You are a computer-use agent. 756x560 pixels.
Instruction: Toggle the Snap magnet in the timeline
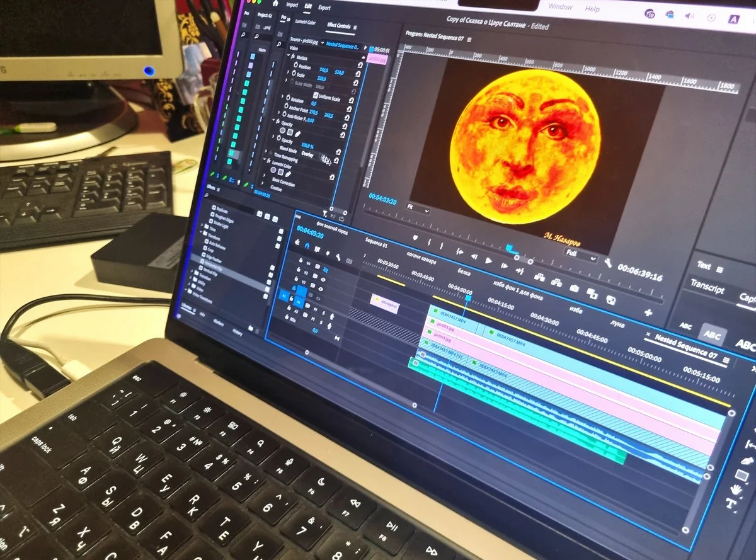[x=307, y=246]
